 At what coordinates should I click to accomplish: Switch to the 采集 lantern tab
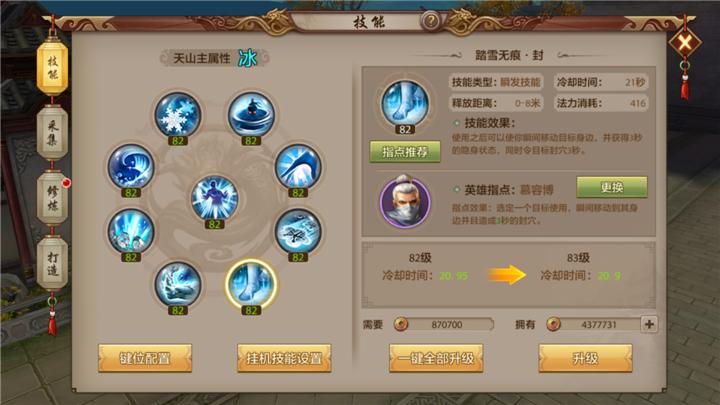(x=52, y=133)
